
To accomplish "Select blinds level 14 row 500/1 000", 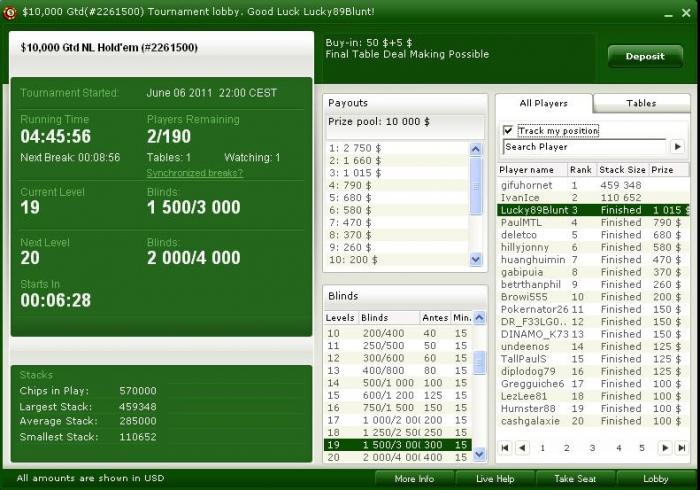I will tap(398, 383).
